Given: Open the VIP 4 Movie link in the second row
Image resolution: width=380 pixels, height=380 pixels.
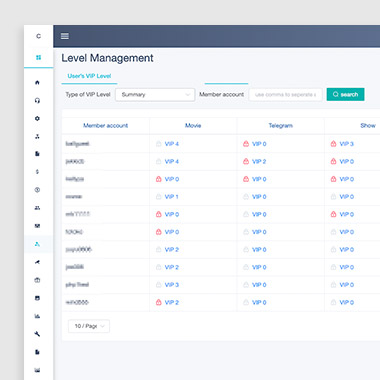Looking at the screenshot, I should [x=172, y=161].
